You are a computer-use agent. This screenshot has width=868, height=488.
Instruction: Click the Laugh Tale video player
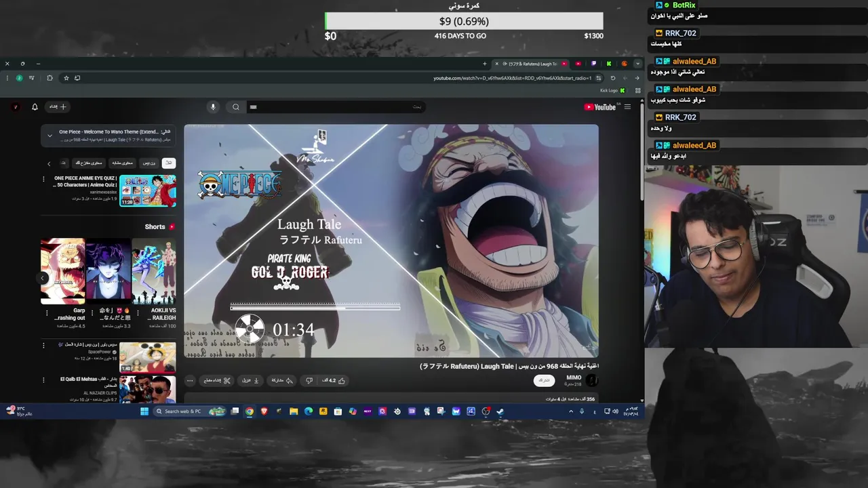(x=391, y=241)
